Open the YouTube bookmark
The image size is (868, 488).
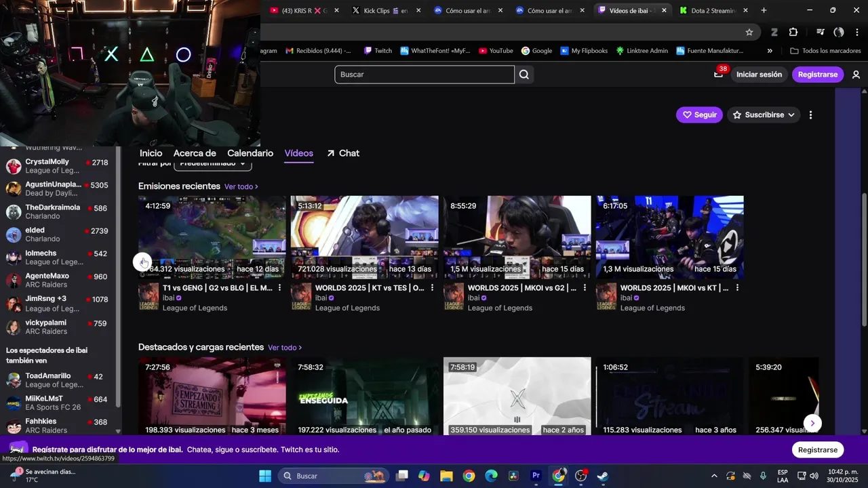click(x=496, y=51)
